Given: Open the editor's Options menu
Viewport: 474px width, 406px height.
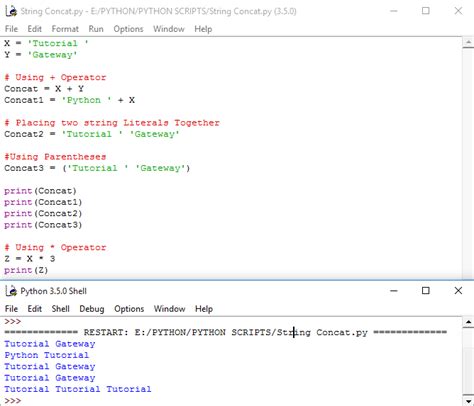Looking at the screenshot, I should (x=128, y=29).
